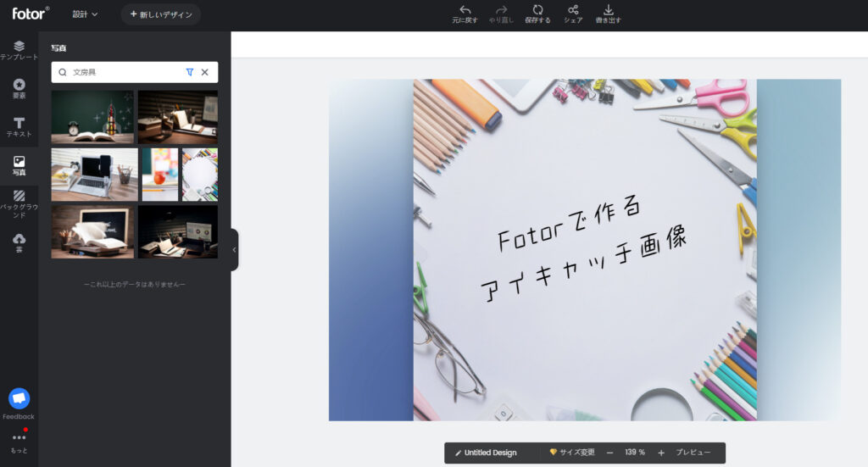Click the pencil edit icon beside Untitled Design
Screen dimensions: 868x467
(458, 453)
